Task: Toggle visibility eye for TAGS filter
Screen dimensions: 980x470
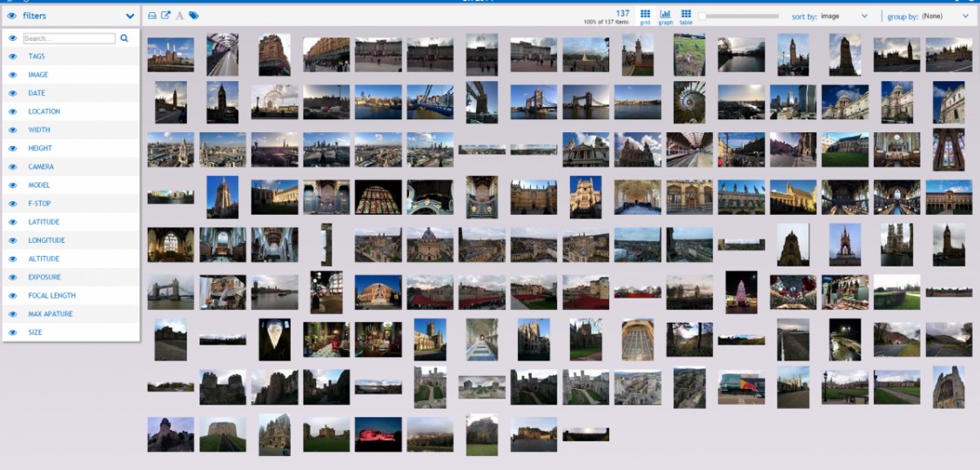Action: tap(12, 57)
